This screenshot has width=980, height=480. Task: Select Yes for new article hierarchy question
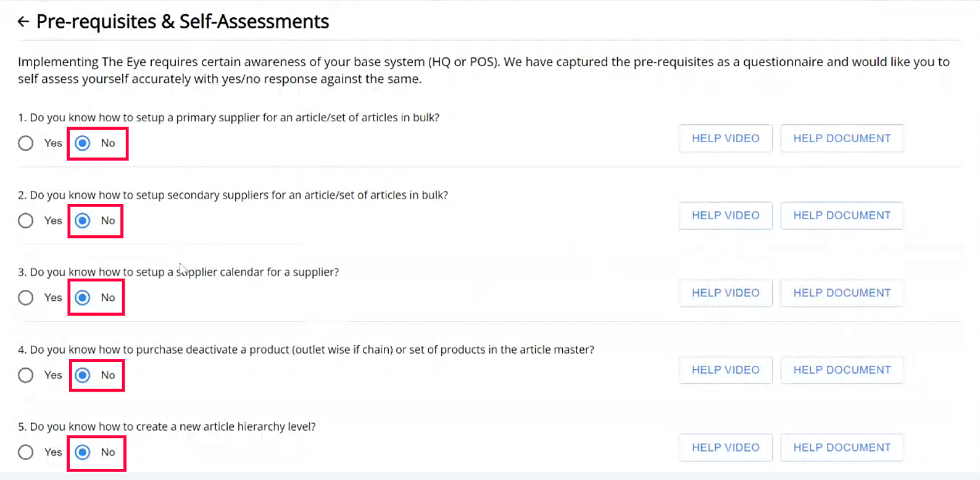click(x=26, y=452)
